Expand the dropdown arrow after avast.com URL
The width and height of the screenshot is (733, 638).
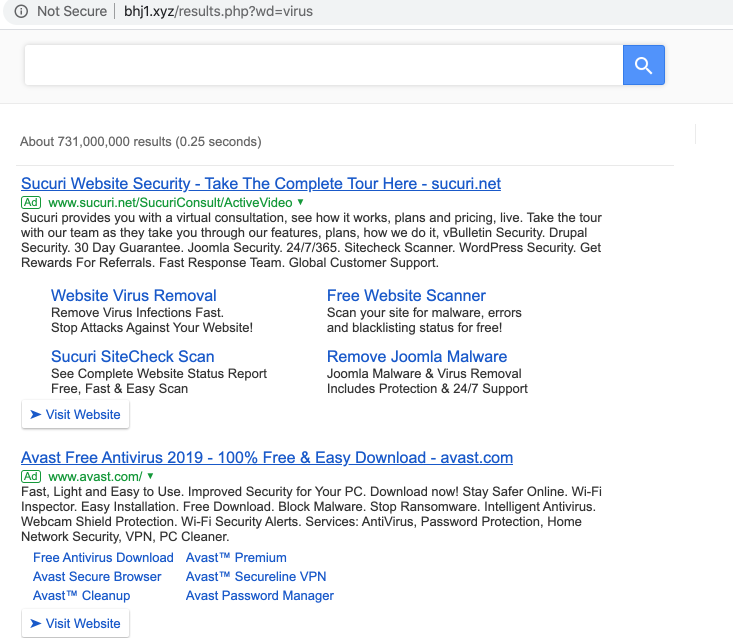[151, 476]
